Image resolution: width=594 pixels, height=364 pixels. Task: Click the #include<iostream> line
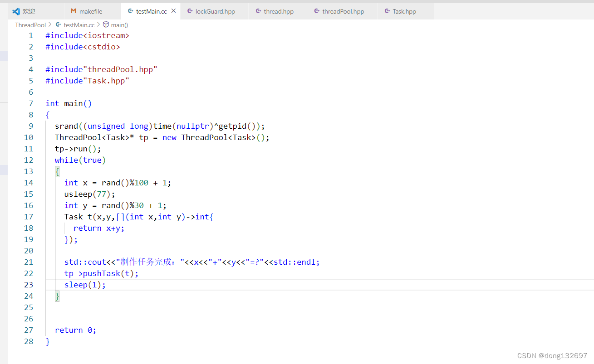click(88, 35)
